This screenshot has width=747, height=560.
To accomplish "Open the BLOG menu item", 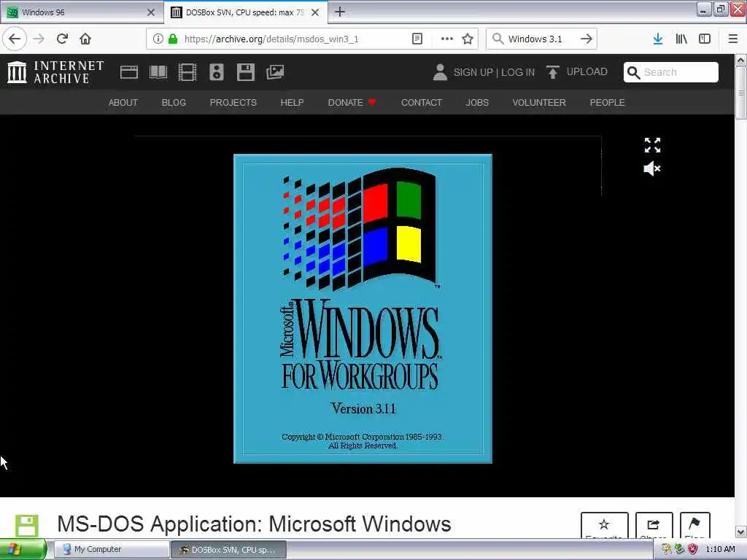I will 174,102.
